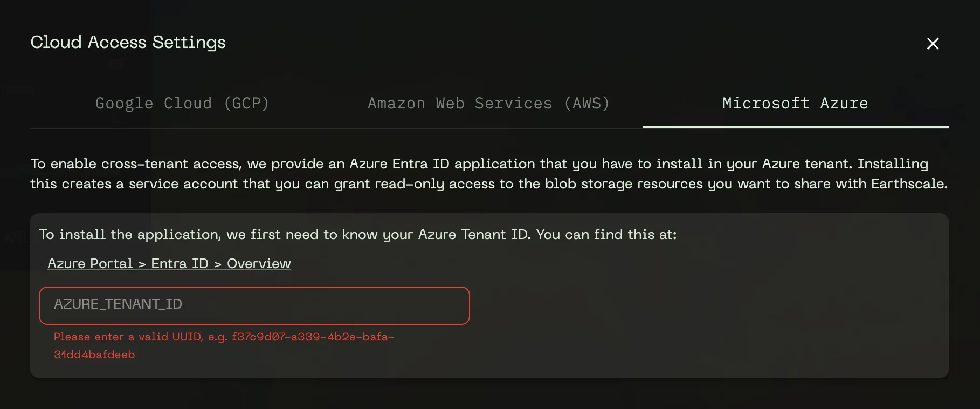
Task: Switch to the Google Cloud (GCP) tab
Action: point(182,103)
